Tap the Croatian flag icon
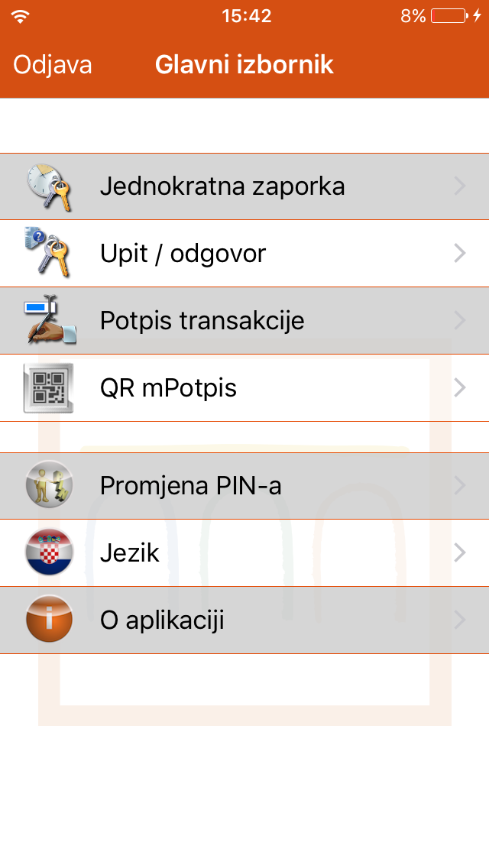The width and height of the screenshot is (489, 868). [x=49, y=552]
